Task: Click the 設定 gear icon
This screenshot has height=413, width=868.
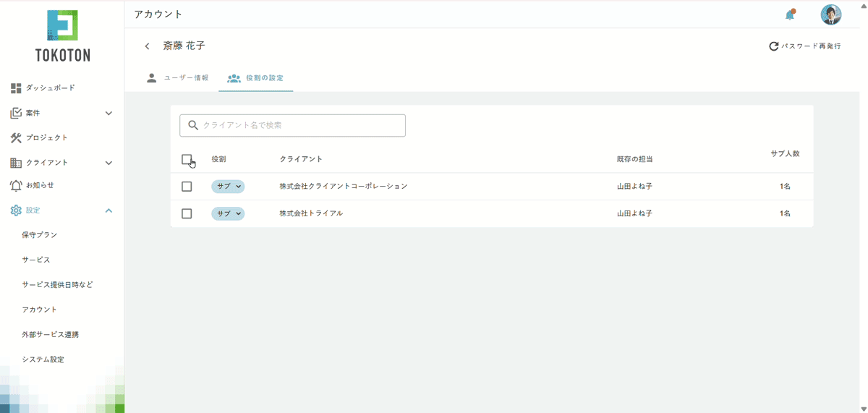Action: coord(16,210)
